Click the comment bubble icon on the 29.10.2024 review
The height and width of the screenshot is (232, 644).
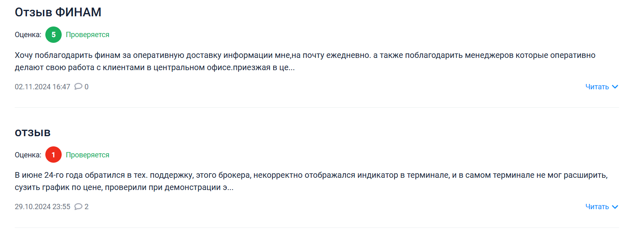[78, 207]
